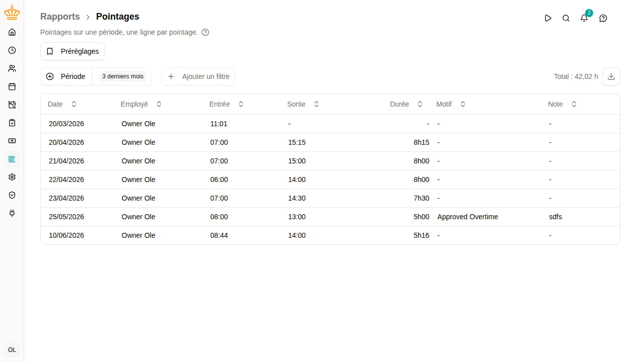Open the crossed-out calendar absences icon
644x362 pixels.
click(x=12, y=105)
